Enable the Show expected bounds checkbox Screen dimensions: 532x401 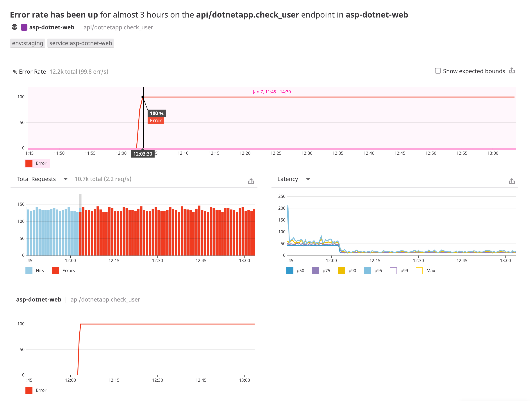438,71
